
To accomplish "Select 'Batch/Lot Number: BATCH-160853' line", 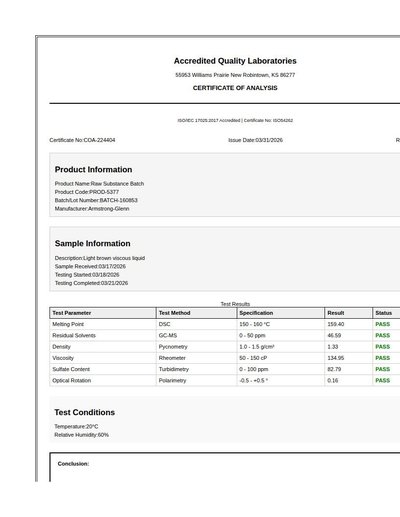I will pos(96,200).
